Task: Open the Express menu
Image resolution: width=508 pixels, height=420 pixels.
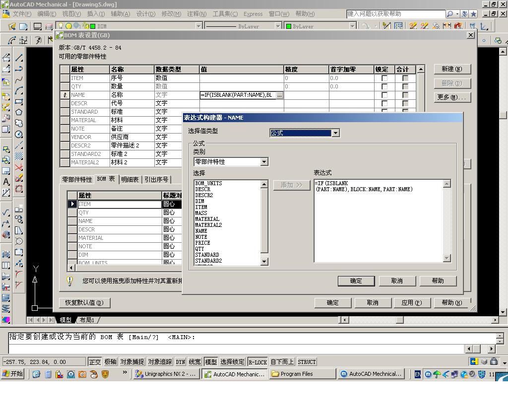Action: pos(253,14)
